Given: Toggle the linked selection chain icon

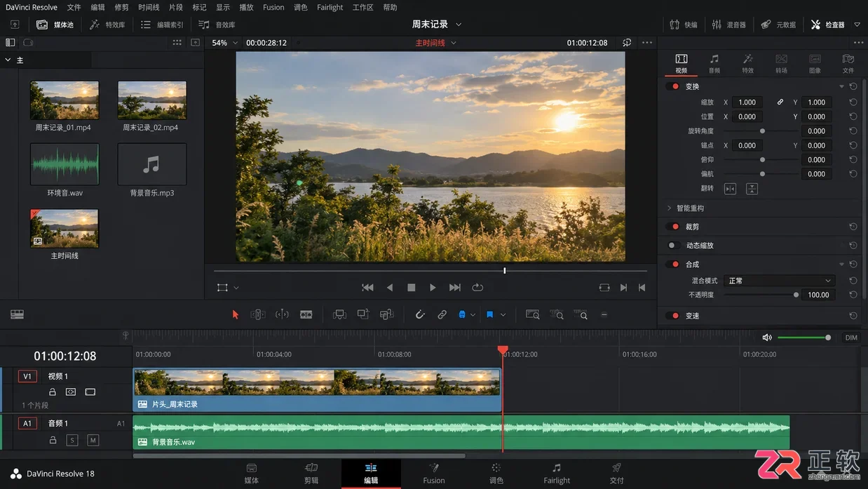Looking at the screenshot, I should (442, 315).
